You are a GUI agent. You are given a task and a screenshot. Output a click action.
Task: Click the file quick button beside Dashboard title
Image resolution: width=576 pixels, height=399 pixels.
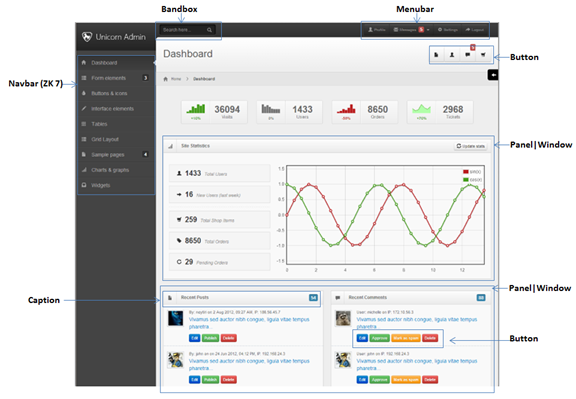point(436,55)
